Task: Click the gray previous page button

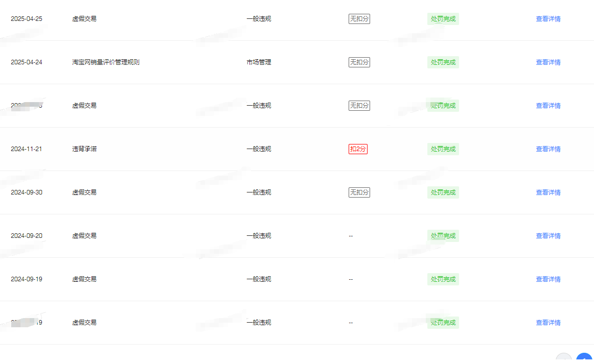Action: pos(564,359)
